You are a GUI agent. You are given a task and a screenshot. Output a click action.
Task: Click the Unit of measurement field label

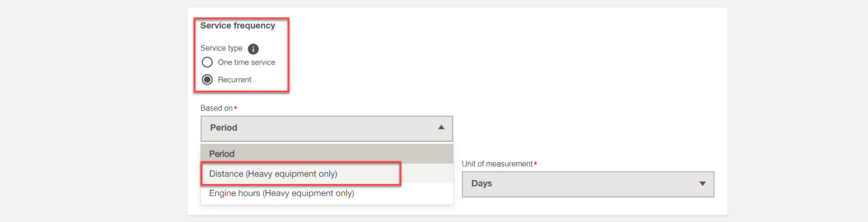click(497, 164)
